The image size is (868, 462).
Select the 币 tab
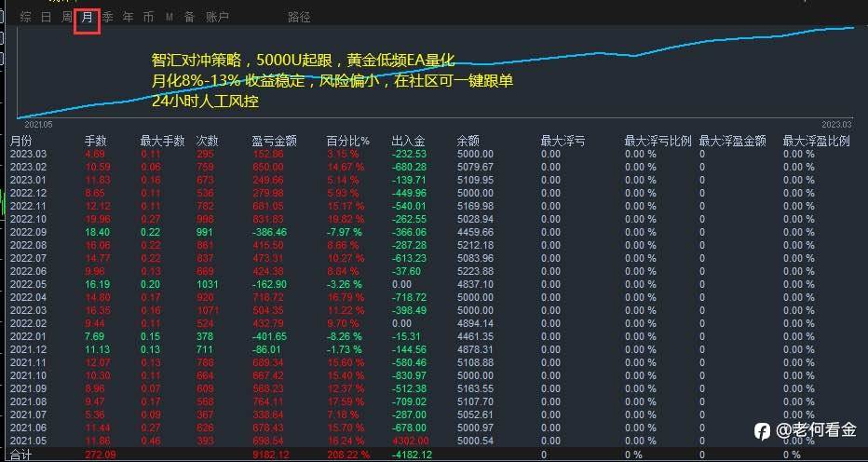pyautogui.click(x=148, y=17)
